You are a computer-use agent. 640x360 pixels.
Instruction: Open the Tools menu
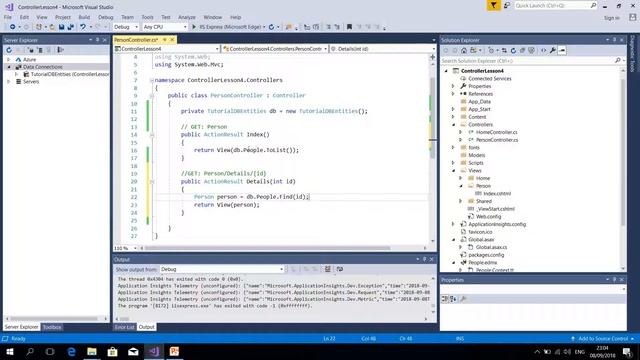[147, 17]
